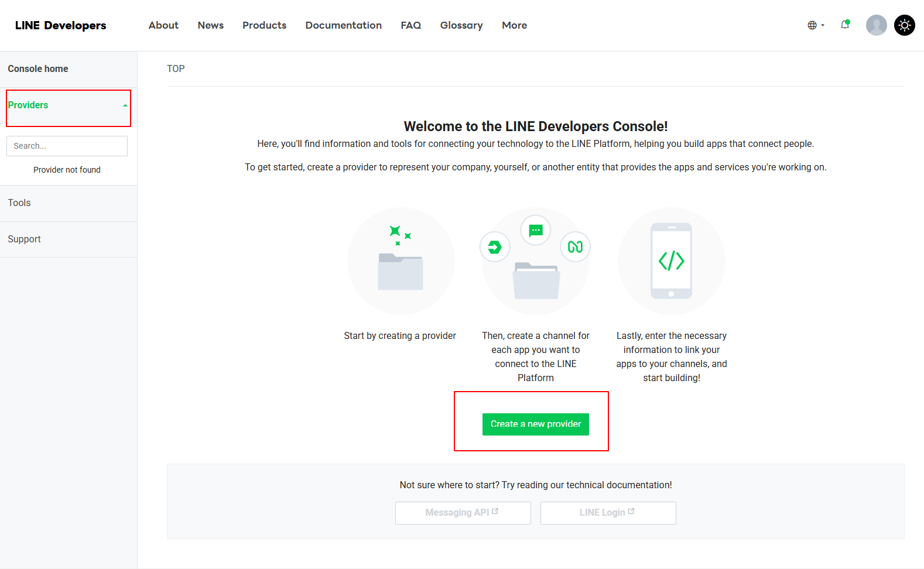Open the LINE Login documentation link
This screenshot has width=924, height=569.
point(608,513)
